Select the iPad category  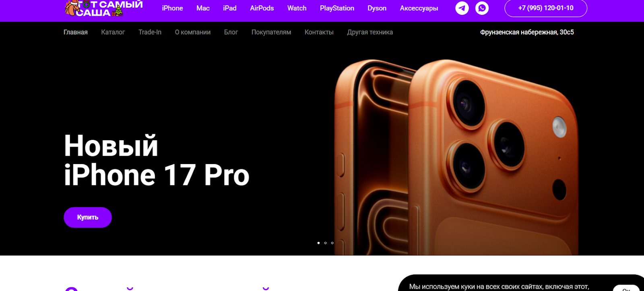point(230,8)
